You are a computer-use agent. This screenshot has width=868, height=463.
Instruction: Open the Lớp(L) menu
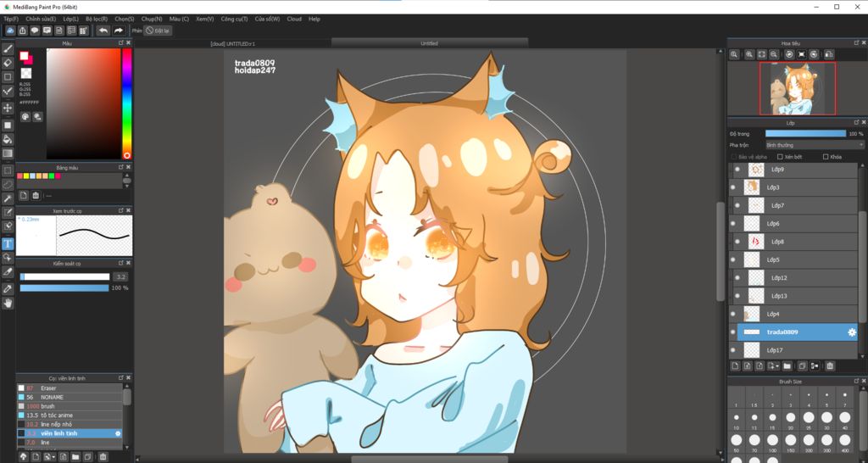pos(71,19)
